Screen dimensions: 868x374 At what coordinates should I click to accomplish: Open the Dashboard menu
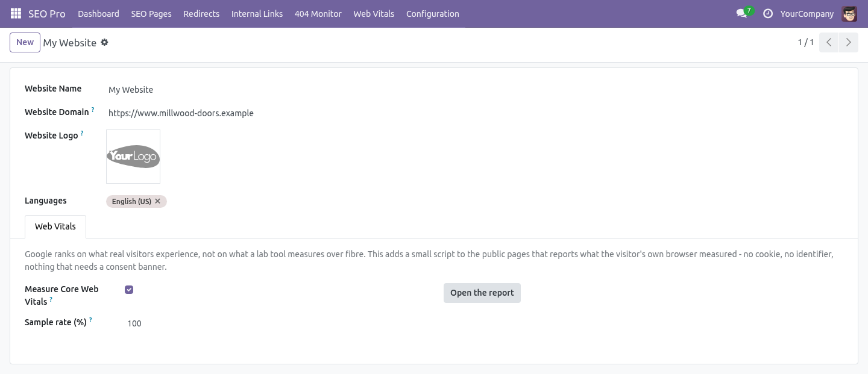tap(98, 13)
